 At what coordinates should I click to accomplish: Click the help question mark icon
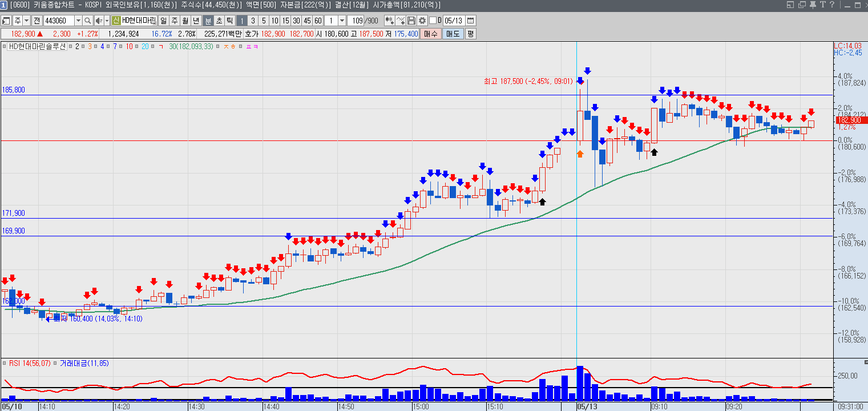click(832, 5)
